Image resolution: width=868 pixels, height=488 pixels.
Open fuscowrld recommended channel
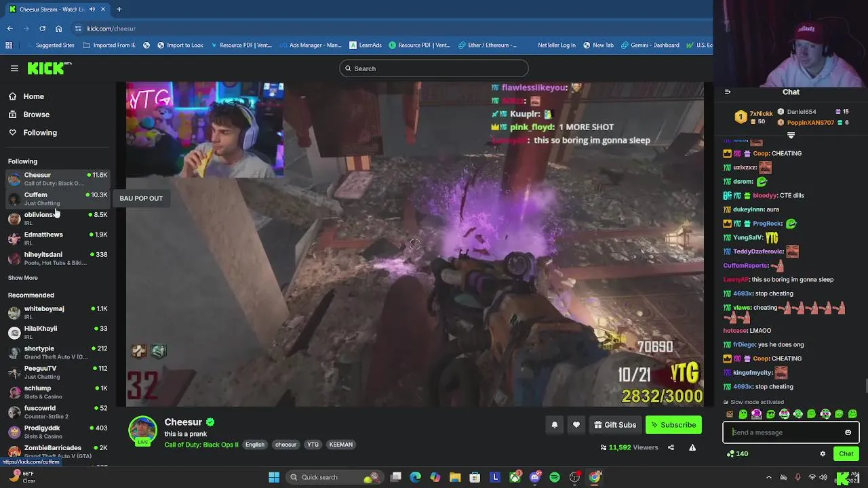58,412
